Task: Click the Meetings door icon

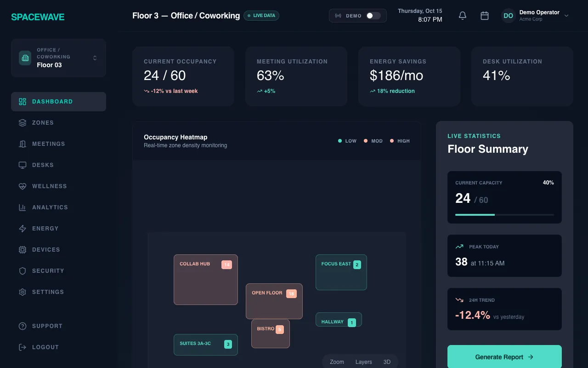Action: click(x=23, y=144)
